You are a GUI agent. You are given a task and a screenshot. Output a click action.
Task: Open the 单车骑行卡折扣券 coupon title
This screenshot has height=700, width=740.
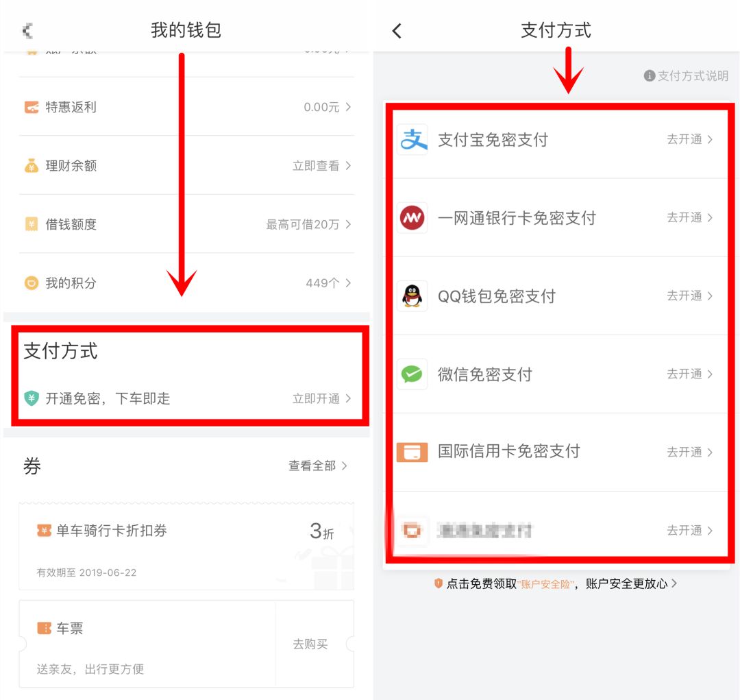click(x=112, y=531)
